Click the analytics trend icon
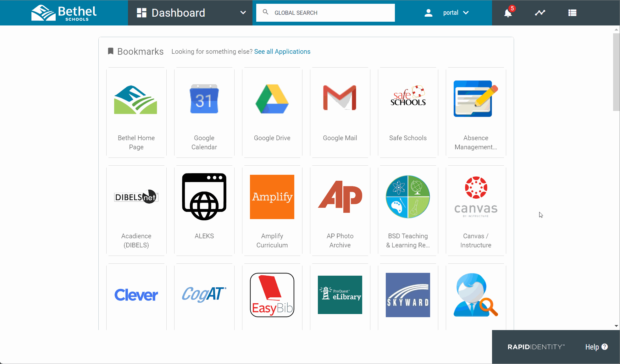 pyautogui.click(x=540, y=13)
